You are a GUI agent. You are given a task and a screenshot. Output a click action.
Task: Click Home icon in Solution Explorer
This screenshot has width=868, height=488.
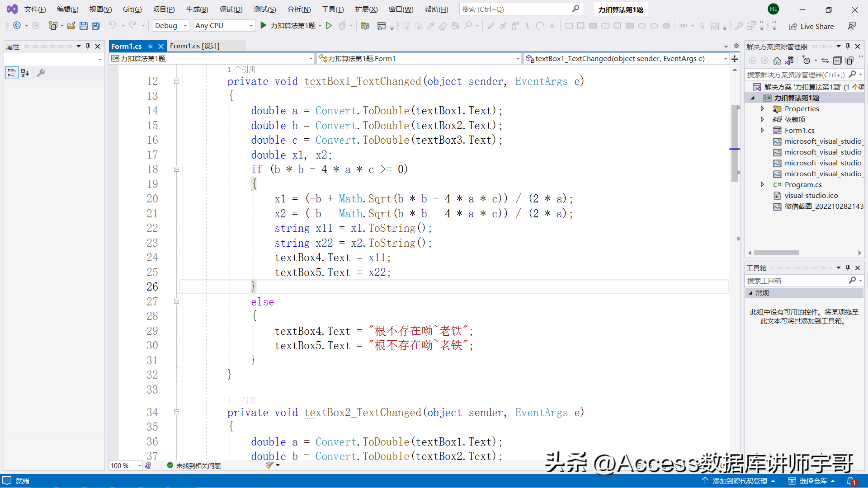pos(777,61)
